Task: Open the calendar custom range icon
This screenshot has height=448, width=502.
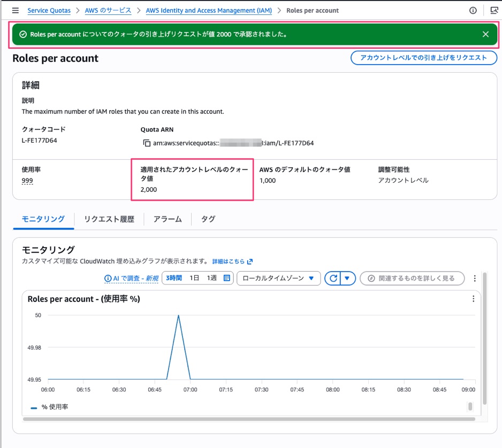Action: tap(227, 278)
